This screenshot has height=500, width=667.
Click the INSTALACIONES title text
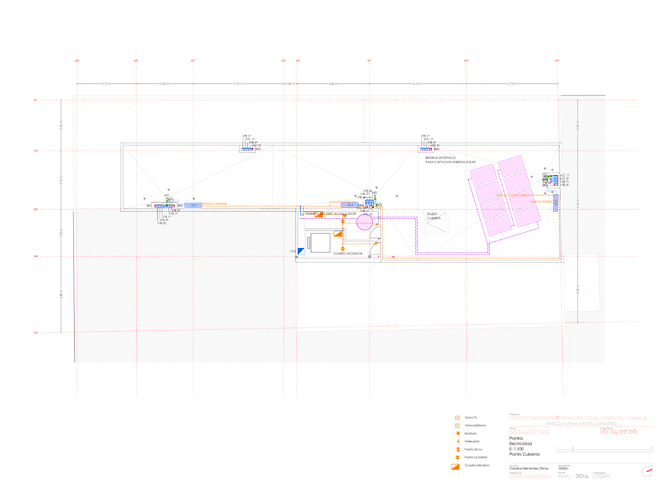[x=530, y=430]
